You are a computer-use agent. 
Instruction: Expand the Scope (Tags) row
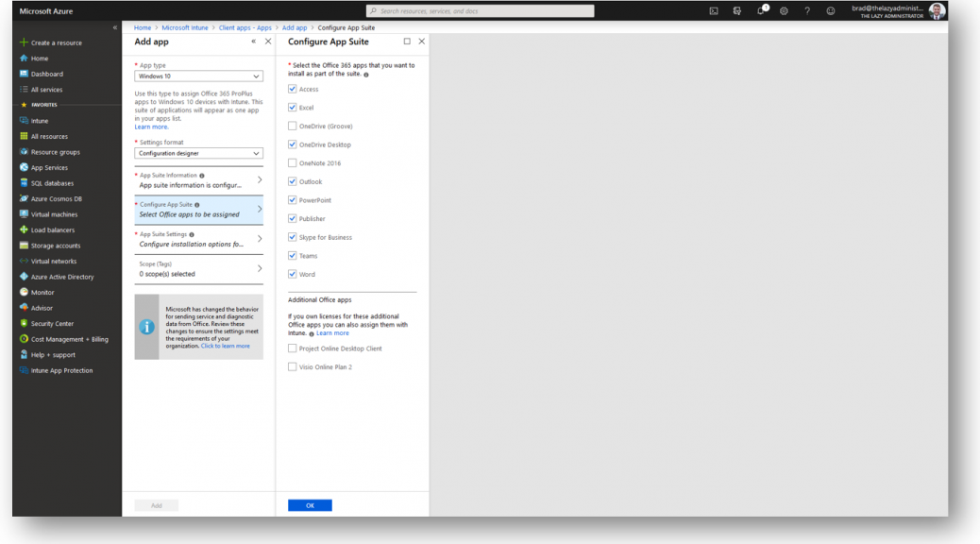(x=199, y=269)
